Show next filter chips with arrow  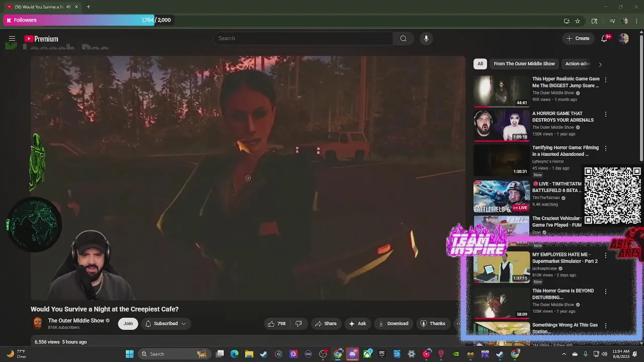click(600, 64)
